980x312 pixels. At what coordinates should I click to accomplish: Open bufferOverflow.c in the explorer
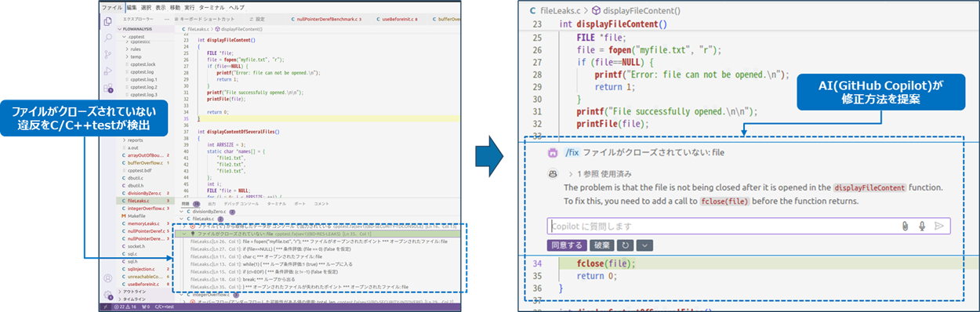[146, 162]
